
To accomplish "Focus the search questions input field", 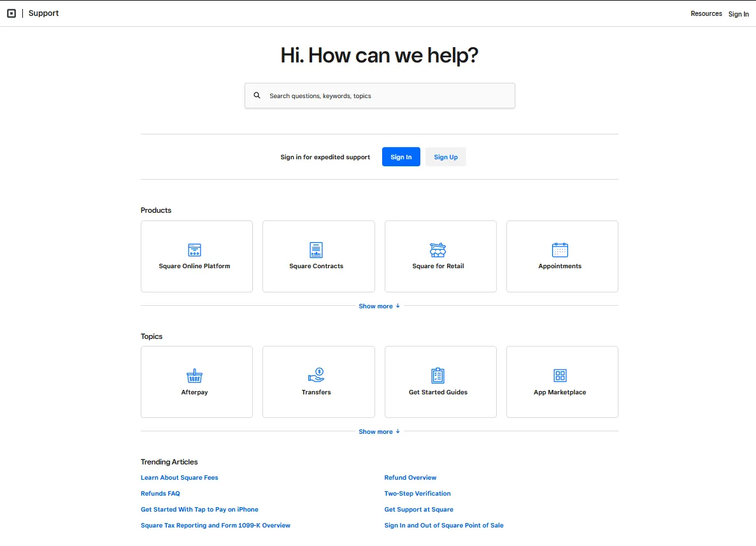I will (380, 96).
